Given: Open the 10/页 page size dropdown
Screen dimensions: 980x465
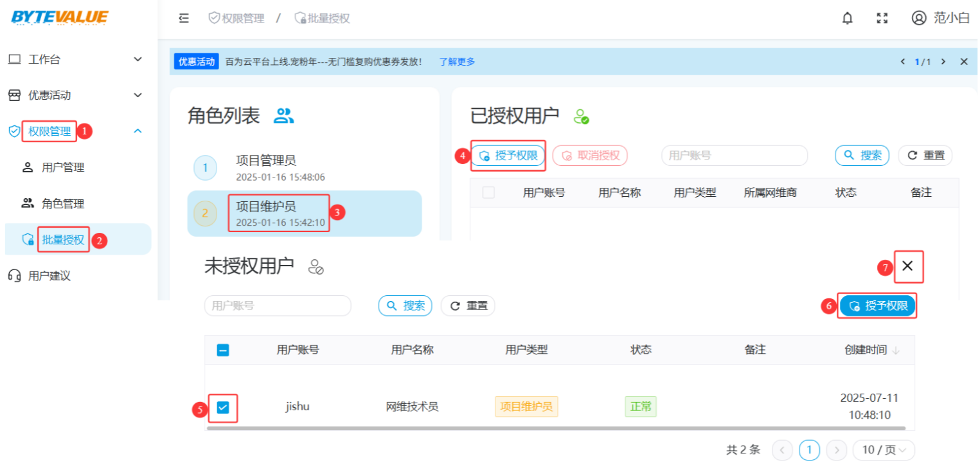Looking at the screenshot, I should pos(884,450).
